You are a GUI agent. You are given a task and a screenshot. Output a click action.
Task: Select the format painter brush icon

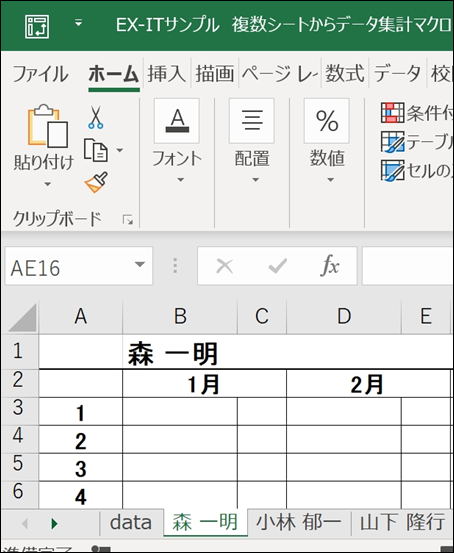(96, 182)
